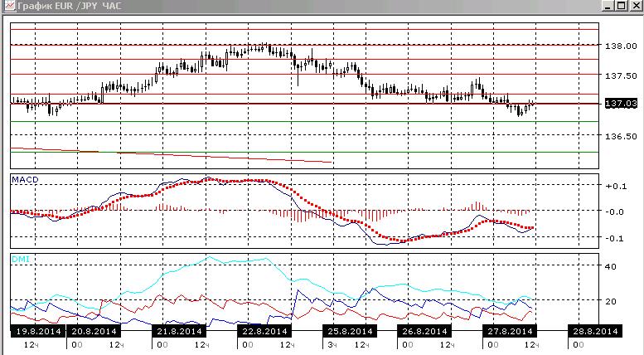Click the -0.1 MACD scale label
The image size is (644, 355).
pos(614,238)
